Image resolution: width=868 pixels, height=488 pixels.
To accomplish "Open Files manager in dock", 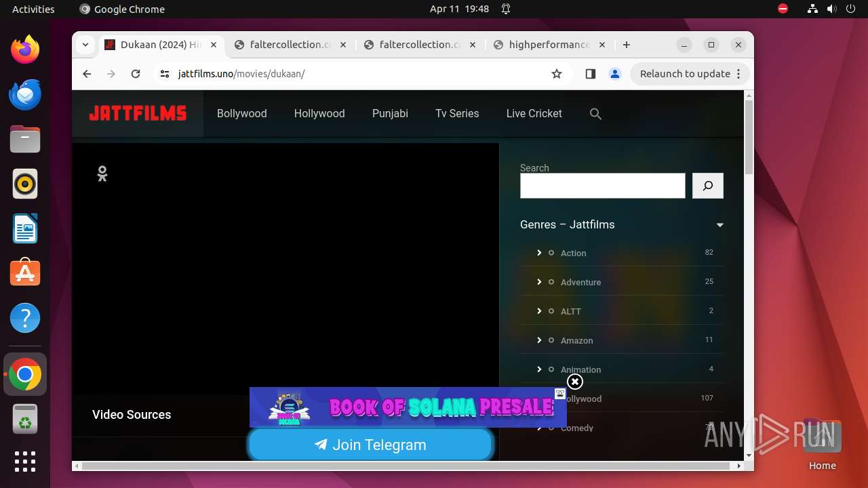I will tap(25, 139).
